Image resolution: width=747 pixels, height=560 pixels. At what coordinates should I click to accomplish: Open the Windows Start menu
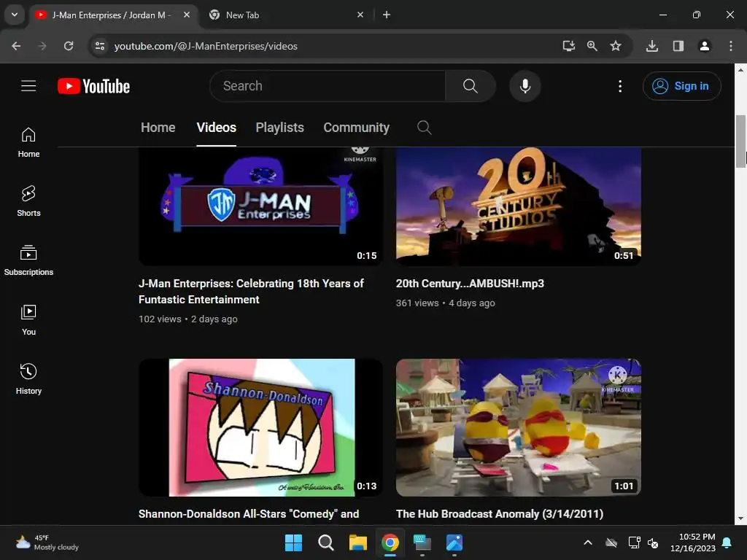tap(293, 542)
